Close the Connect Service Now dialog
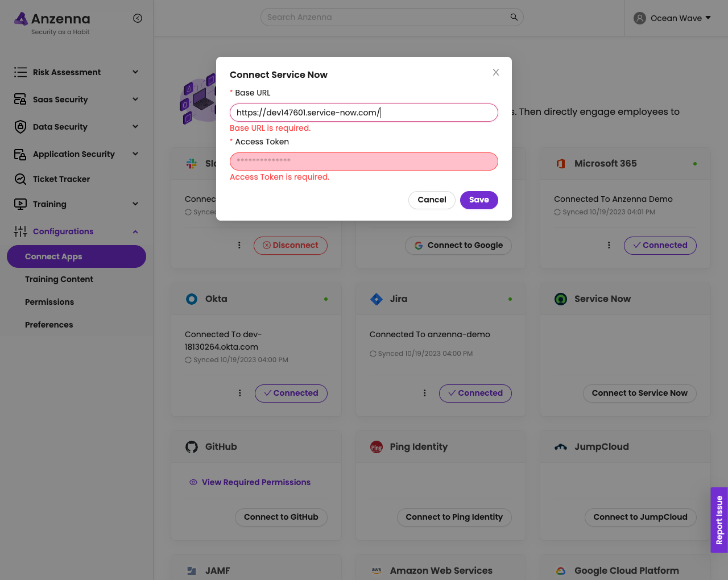 tap(496, 72)
